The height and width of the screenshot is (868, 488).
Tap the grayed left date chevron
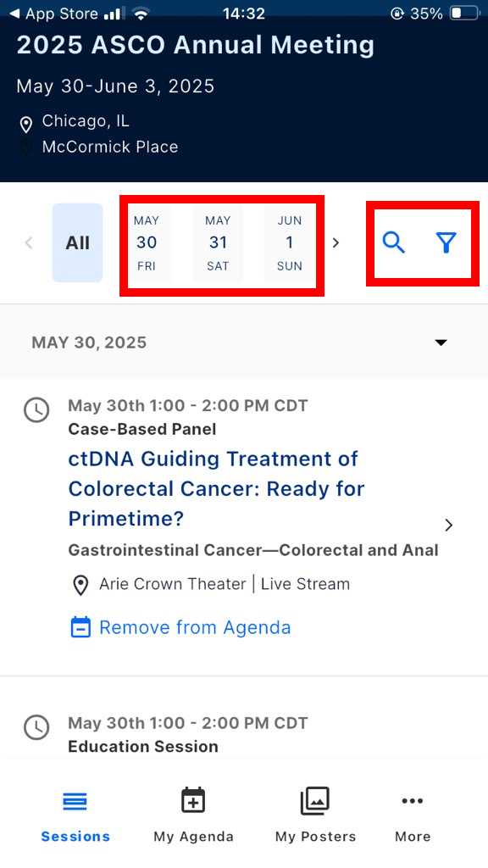(29, 242)
